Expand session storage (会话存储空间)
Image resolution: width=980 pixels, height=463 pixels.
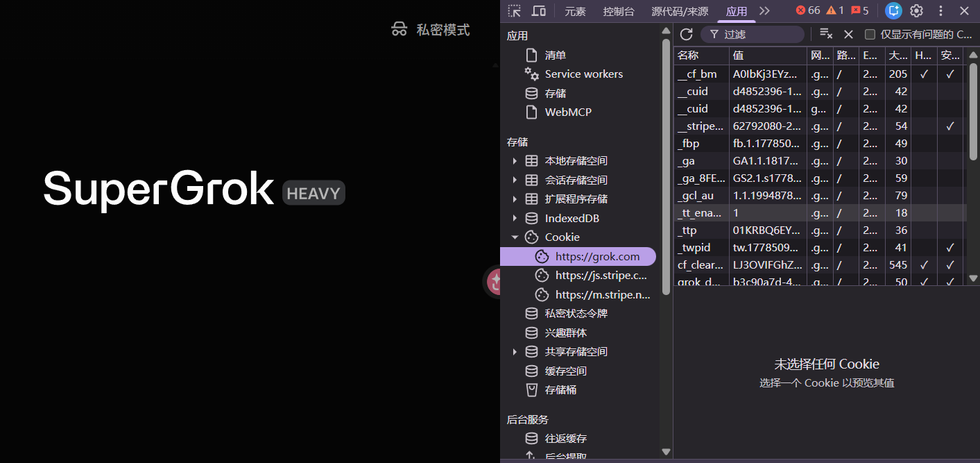pyautogui.click(x=515, y=180)
